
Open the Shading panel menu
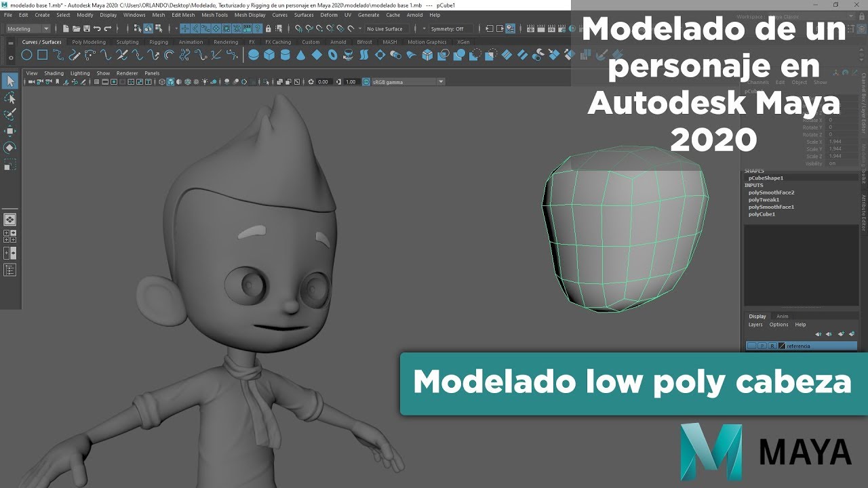(x=54, y=73)
